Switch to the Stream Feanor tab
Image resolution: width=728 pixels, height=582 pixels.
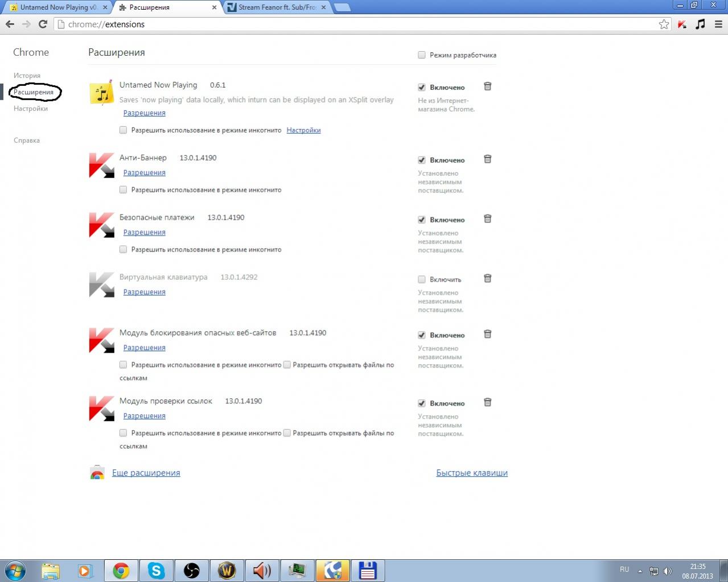tap(277, 7)
